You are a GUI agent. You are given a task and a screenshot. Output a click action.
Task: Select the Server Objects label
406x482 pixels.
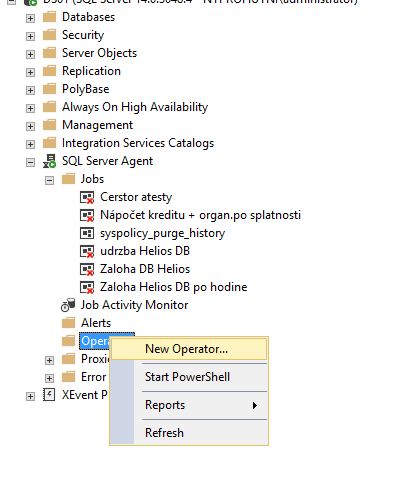[99, 53]
